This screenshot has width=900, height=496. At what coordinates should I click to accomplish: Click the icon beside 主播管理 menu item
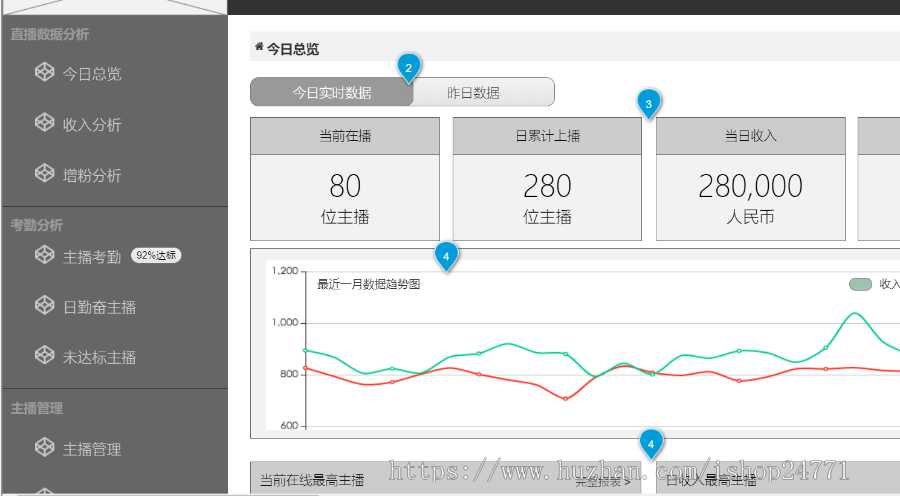[44, 447]
